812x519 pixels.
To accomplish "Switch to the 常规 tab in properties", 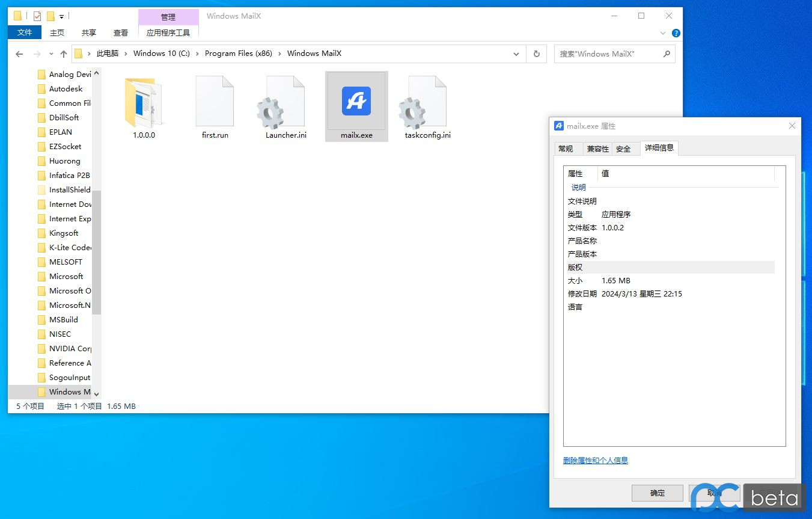I will (566, 149).
